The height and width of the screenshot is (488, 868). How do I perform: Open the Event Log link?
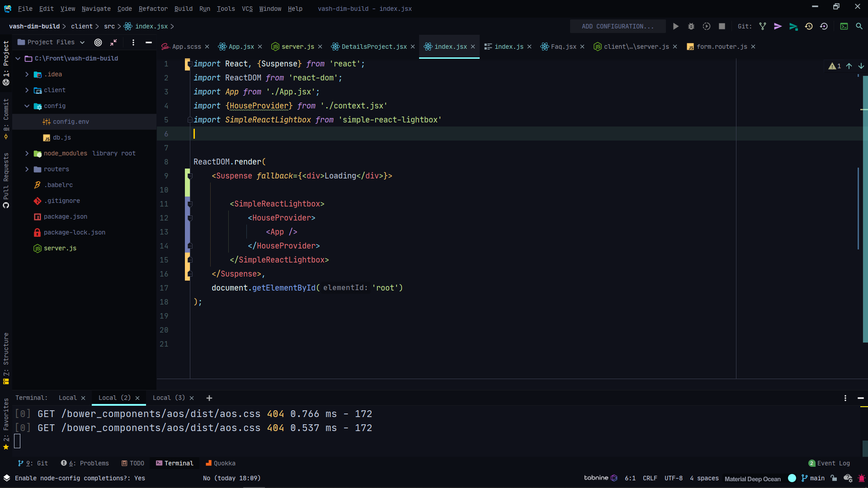[x=833, y=463]
